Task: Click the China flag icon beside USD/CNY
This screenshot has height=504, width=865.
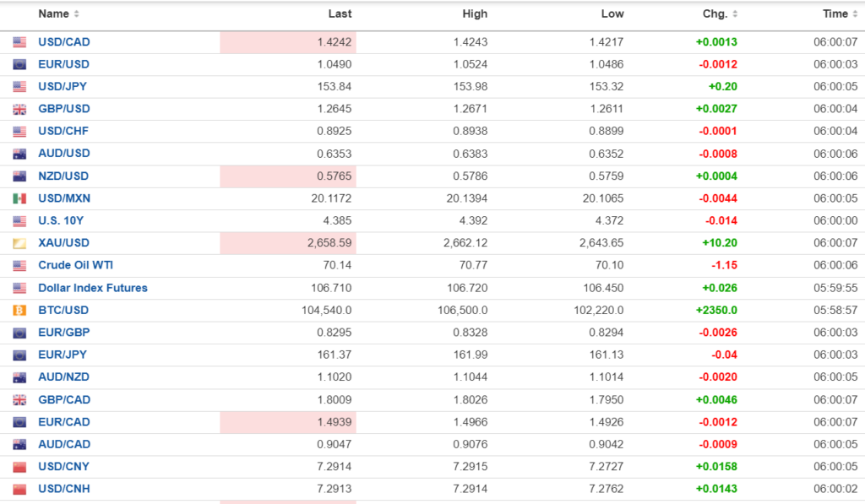Action: (19, 467)
